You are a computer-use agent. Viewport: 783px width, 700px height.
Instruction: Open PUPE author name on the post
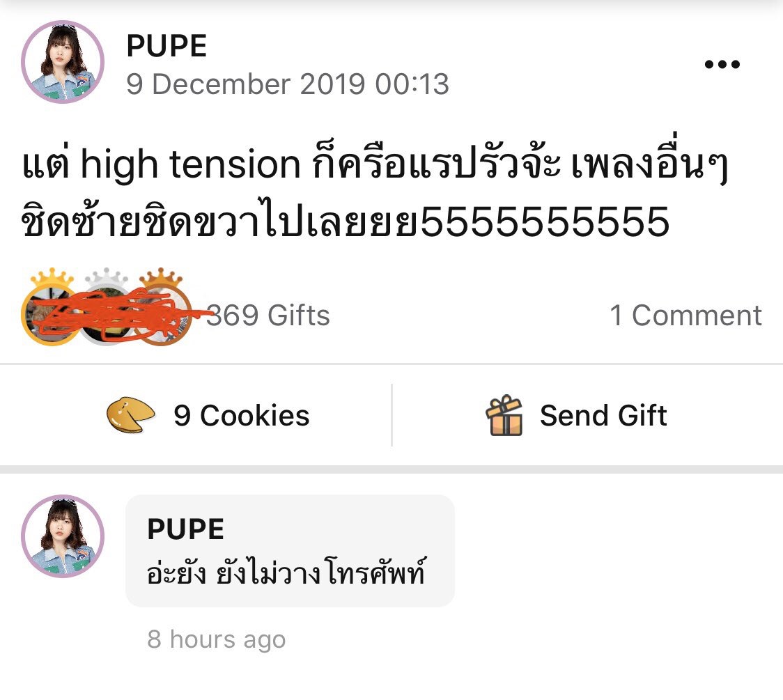[166, 46]
